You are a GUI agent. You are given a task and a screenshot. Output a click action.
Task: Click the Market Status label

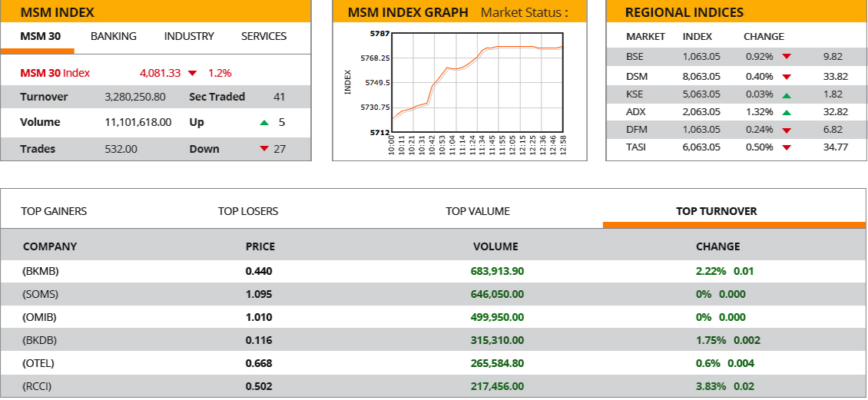click(525, 12)
